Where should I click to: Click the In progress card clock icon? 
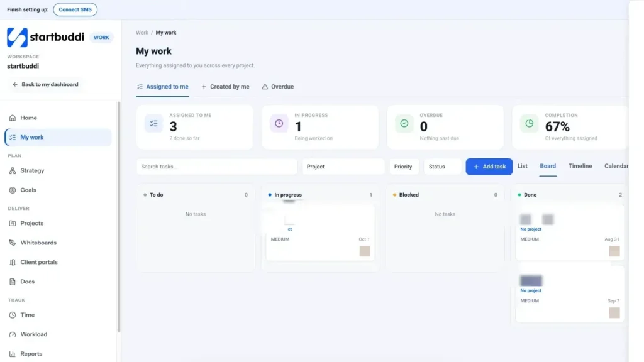coord(279,124)
